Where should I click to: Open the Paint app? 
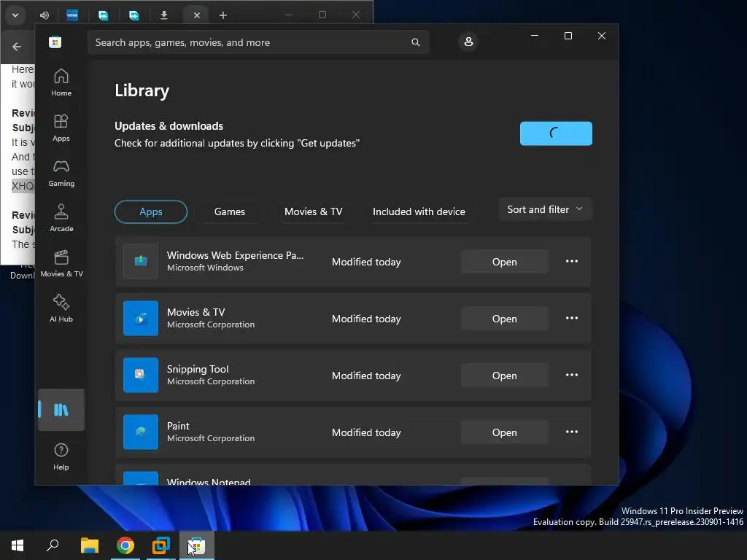505,432
